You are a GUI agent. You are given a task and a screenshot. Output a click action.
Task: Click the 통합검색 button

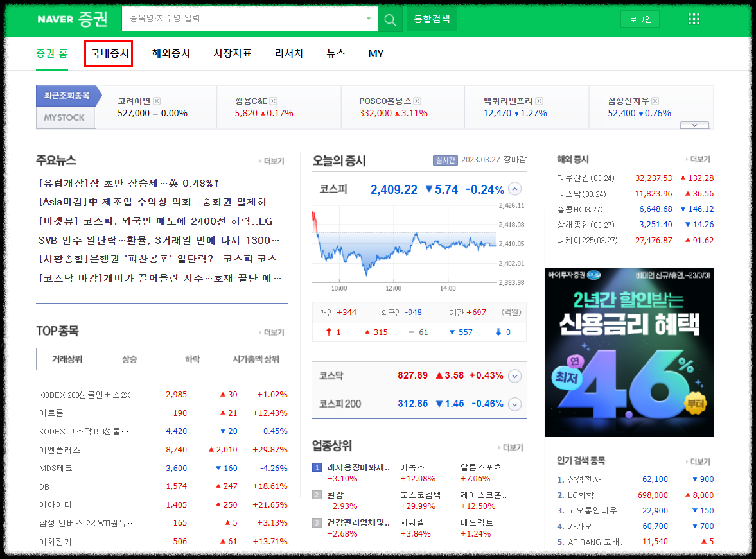point(432,19)
